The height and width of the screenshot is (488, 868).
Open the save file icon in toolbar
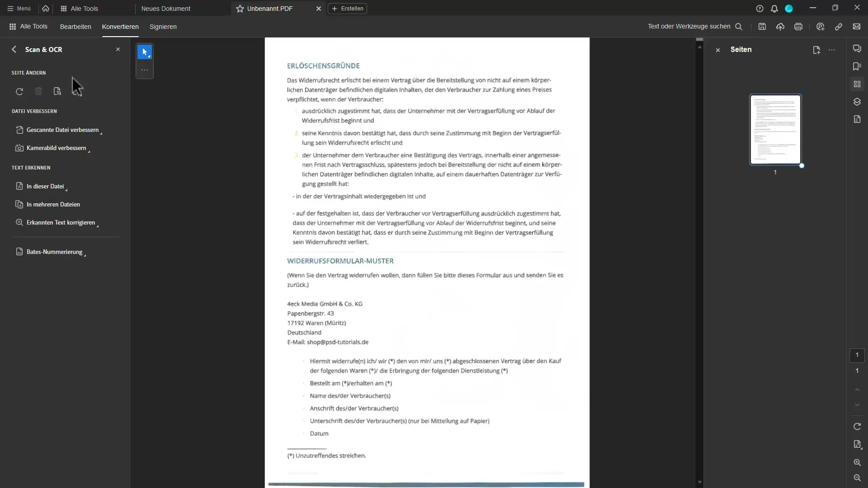(762, 27)
